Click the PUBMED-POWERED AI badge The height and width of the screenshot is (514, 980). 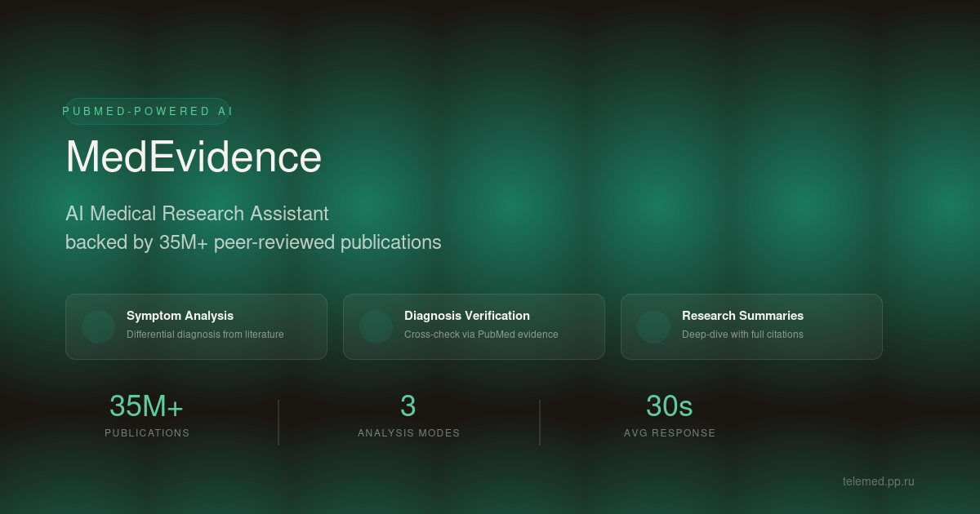147,111
